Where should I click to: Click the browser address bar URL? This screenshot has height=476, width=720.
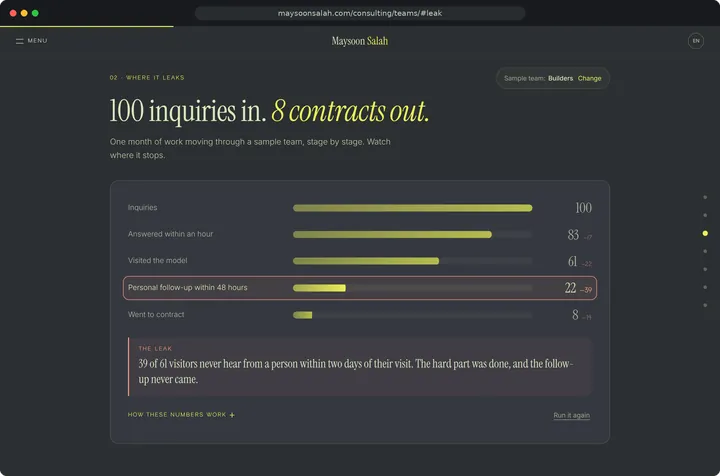click(x=360, y=13)
